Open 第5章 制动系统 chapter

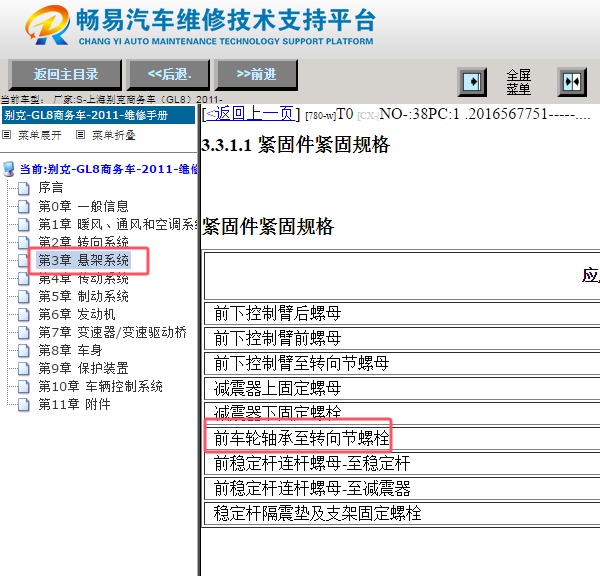83,296
